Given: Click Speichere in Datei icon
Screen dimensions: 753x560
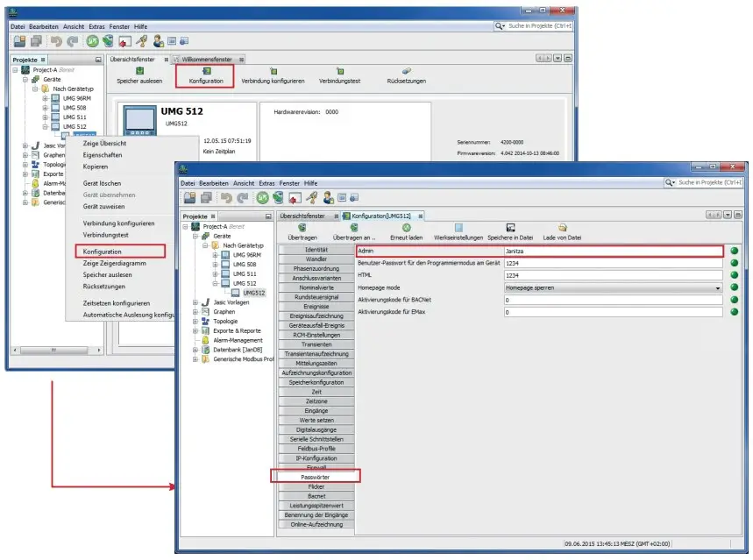Looking at the screenshot, I should click(510, 228).
